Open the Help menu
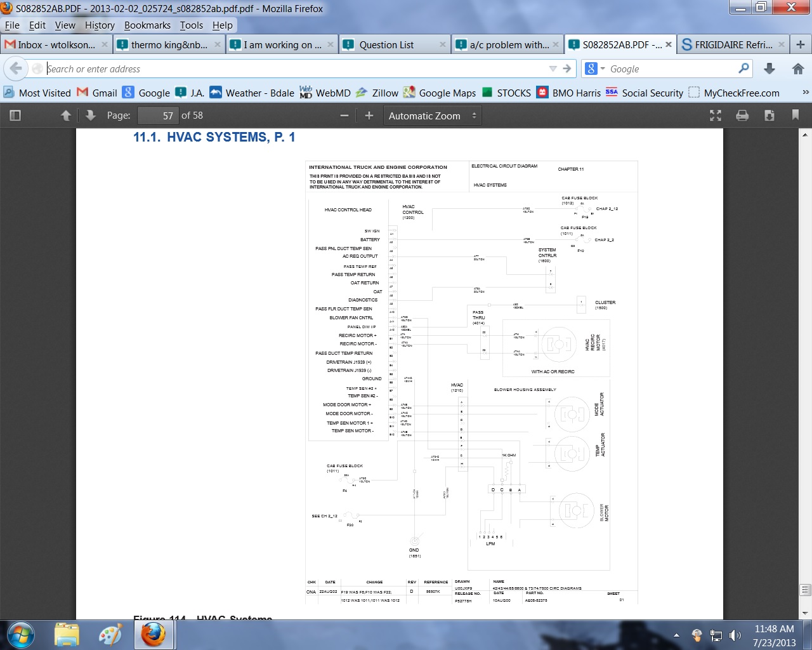812x650 pixels. pos(223,25)
